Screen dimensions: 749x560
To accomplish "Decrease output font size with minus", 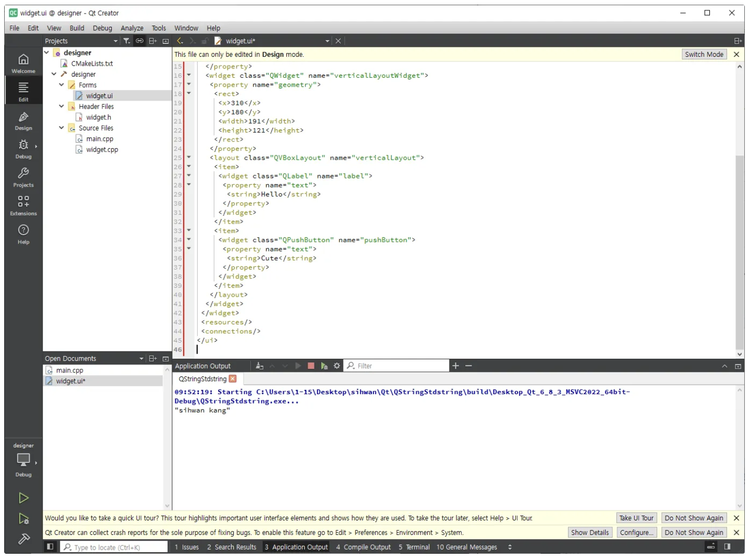I will (468, 366).
